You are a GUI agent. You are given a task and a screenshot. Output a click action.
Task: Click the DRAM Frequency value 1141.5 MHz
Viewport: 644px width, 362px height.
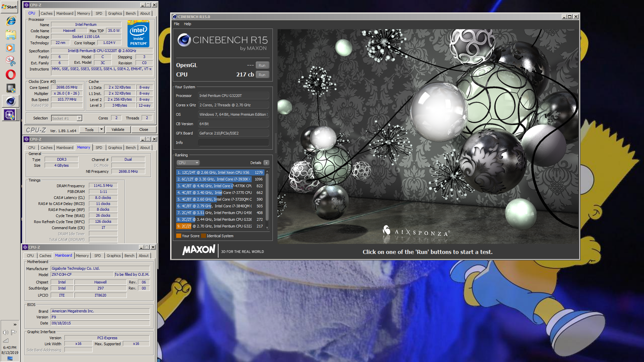[x=103, y=186]
